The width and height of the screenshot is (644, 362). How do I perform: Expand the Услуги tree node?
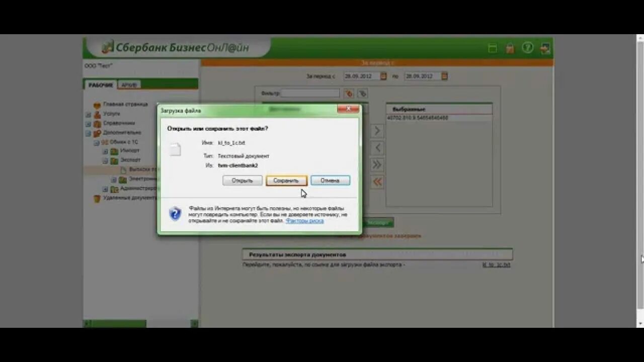[88, 115]
